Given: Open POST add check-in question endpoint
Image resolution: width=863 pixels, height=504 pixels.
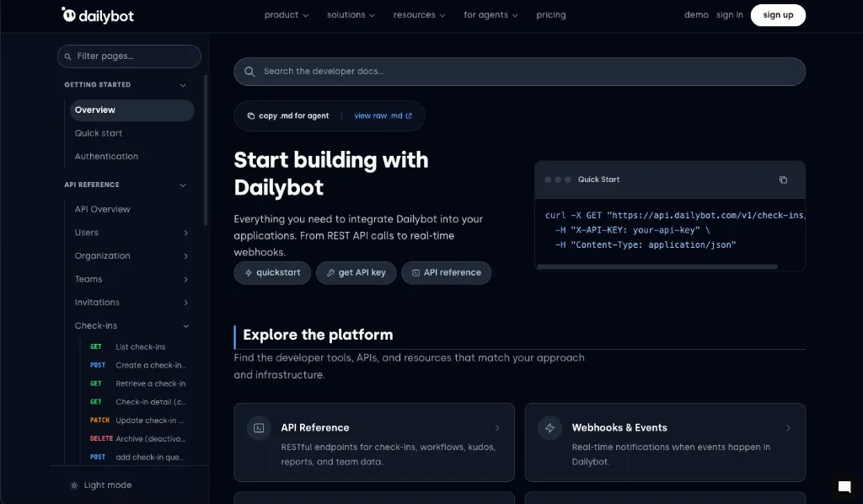Looking at the screenshot, I should tap(137, 458).
